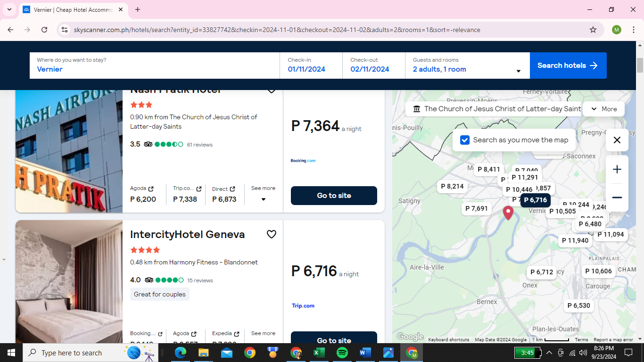Click Great for couples tag

[160, 294]
